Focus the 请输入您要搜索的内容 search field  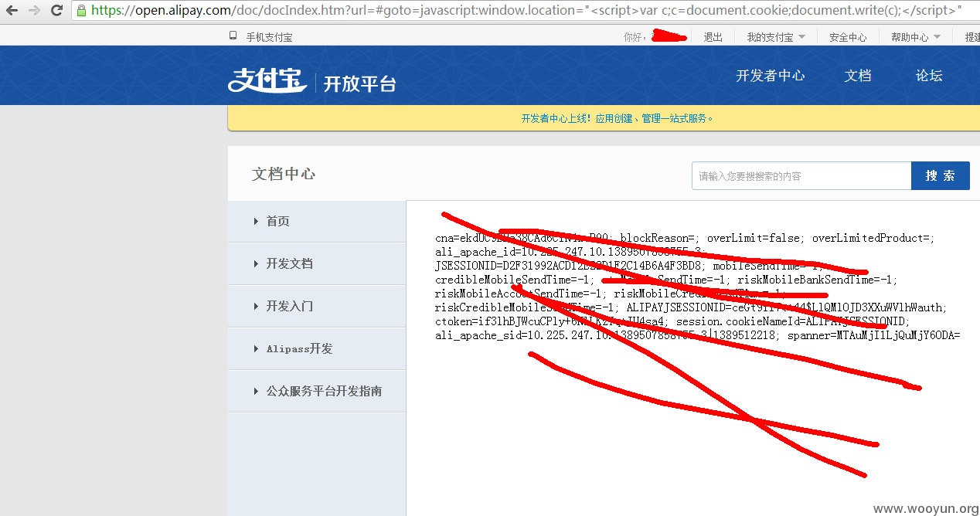(x=801, y=176)
